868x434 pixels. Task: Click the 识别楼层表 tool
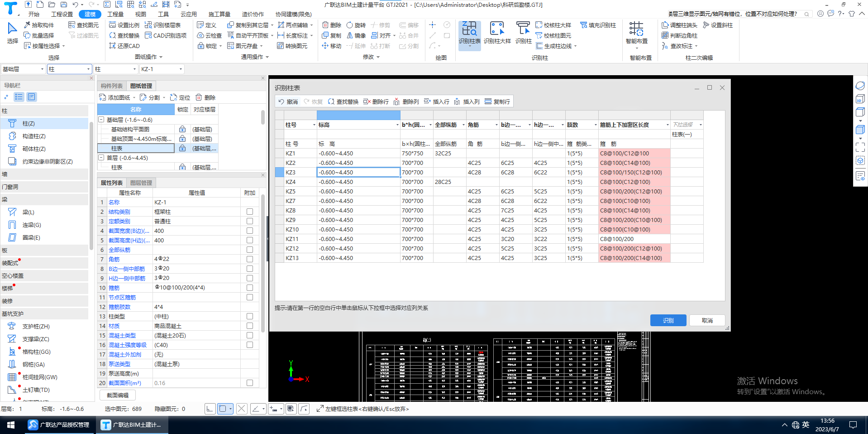click(x=163, y=25)
